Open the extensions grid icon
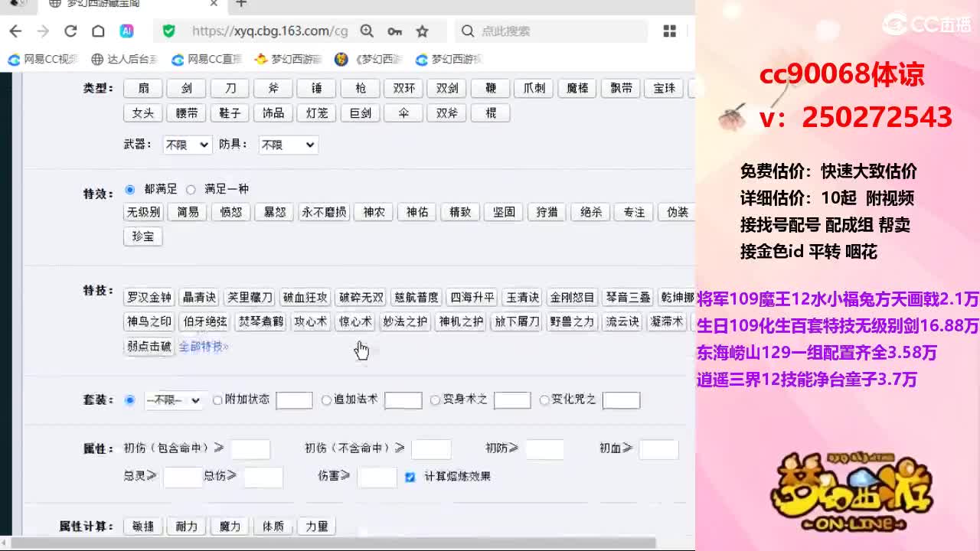This screenshot has width=980, height=551. point(669,31)
